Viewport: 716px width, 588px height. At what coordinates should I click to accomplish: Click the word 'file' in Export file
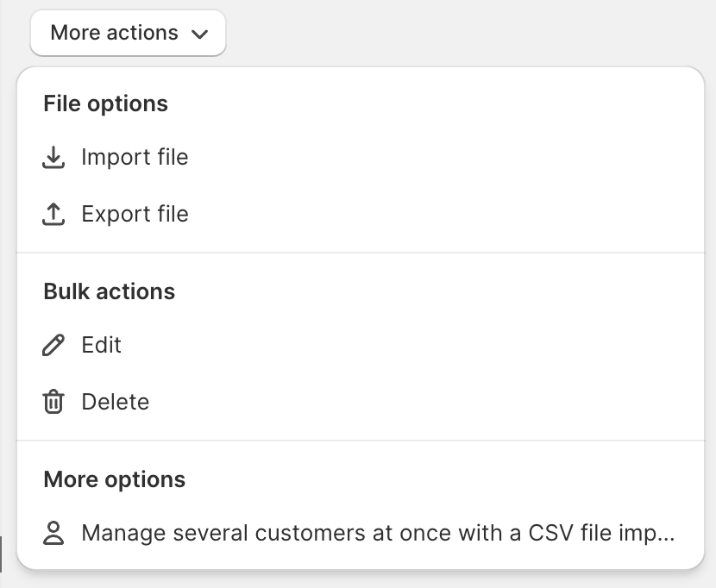[173, 214]
